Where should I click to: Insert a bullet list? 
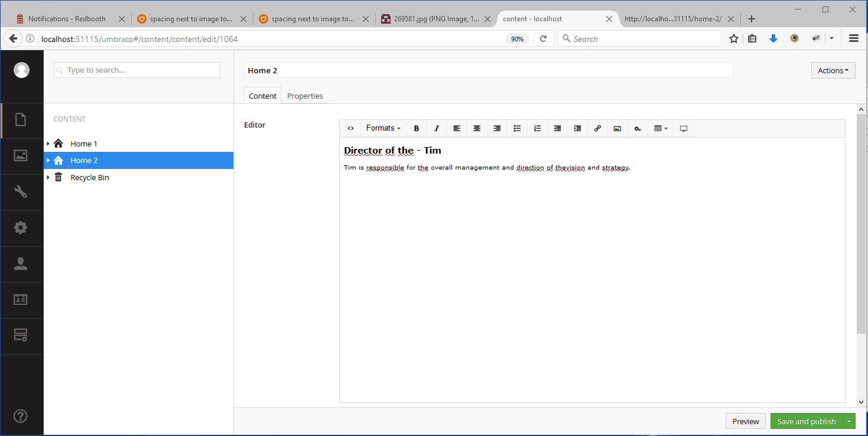click(x=517, y=128)
